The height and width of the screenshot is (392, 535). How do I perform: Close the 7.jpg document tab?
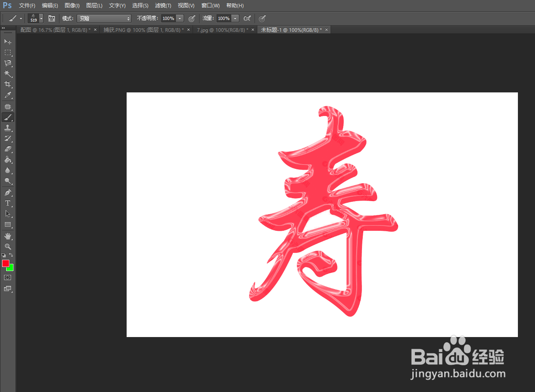(253, 30)
